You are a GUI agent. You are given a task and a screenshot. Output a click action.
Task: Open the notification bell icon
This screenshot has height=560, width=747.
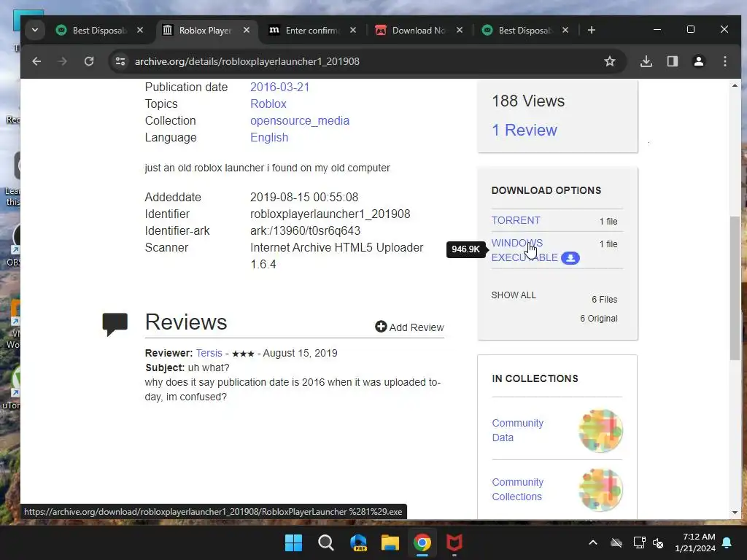(x=727, y=542)
